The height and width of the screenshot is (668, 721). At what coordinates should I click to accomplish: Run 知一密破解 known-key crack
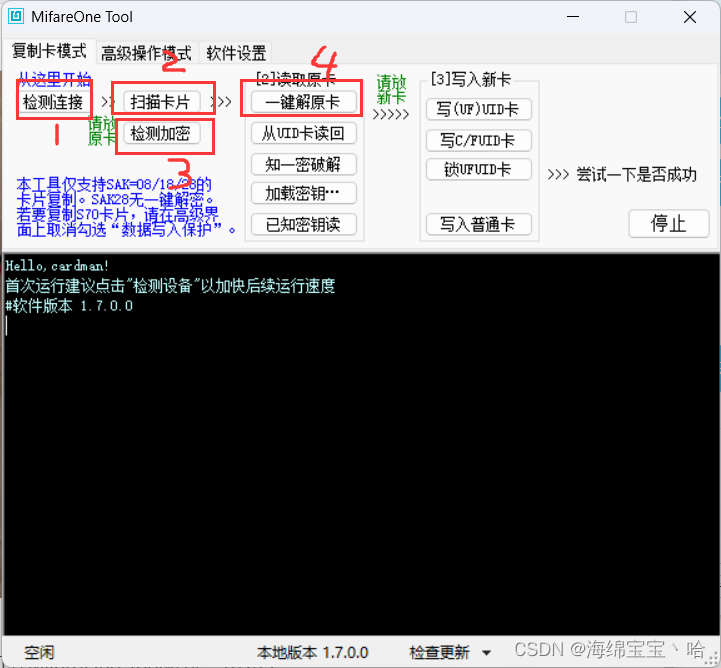pos(303,164)
